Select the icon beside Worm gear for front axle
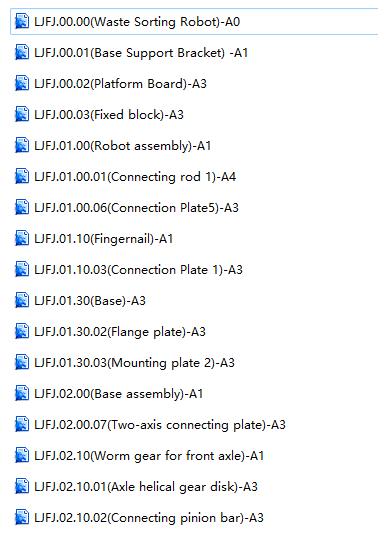Screen dimensions: 378x555 [x=22, y=456]
